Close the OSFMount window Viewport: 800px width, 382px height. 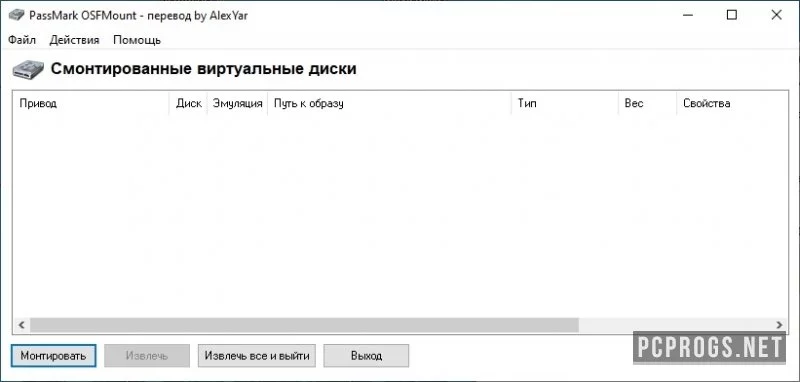tap(777, 15)
